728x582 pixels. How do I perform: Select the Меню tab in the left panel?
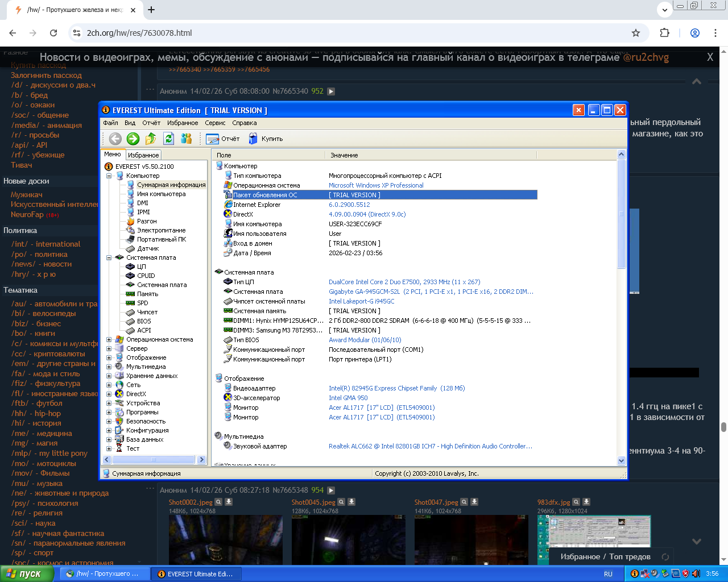point(113,154)
